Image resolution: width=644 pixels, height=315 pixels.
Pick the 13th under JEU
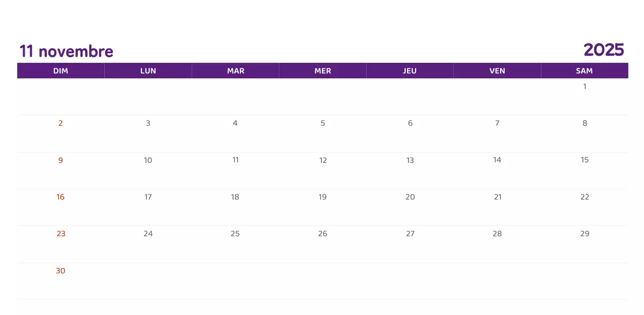click(x=410, y=160)
